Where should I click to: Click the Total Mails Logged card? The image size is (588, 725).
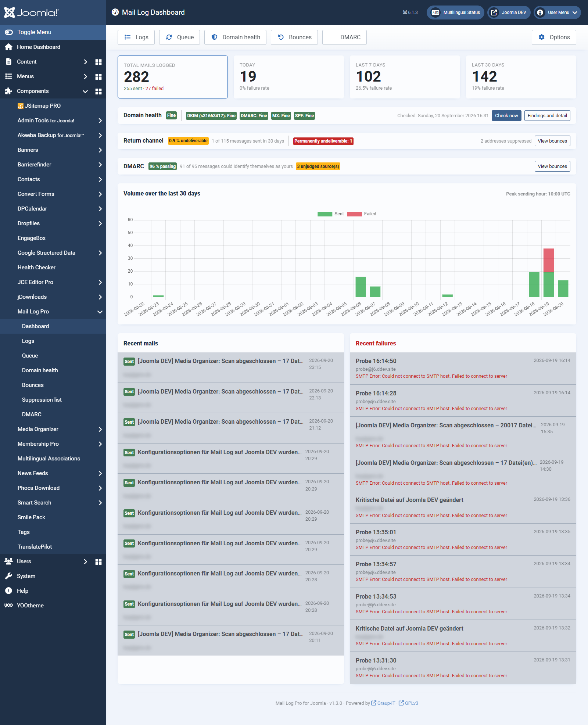173,77
